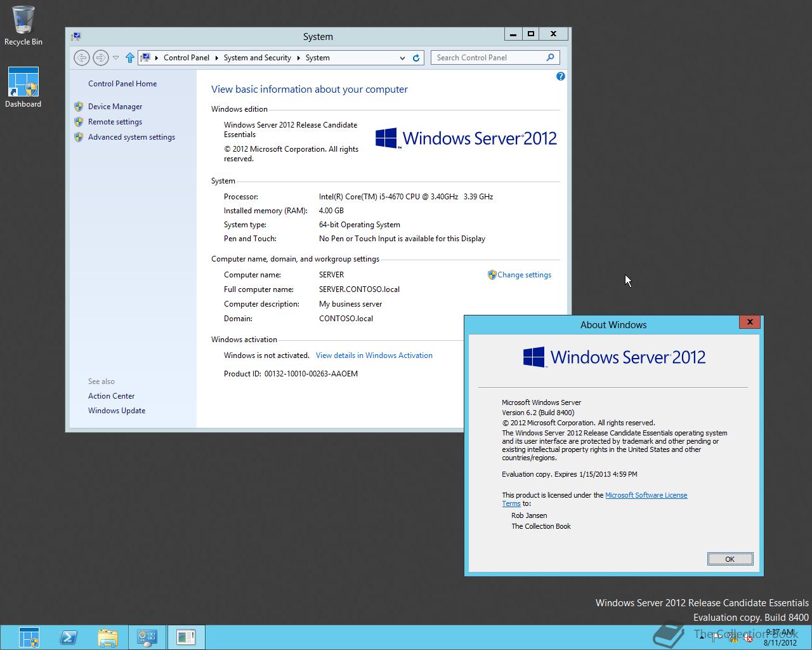Click processor value Intel Core i5-4670

[406, 197]
